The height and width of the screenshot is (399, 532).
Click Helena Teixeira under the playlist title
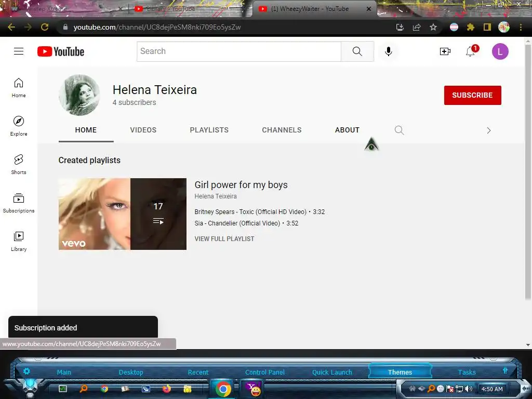[216, 196]
